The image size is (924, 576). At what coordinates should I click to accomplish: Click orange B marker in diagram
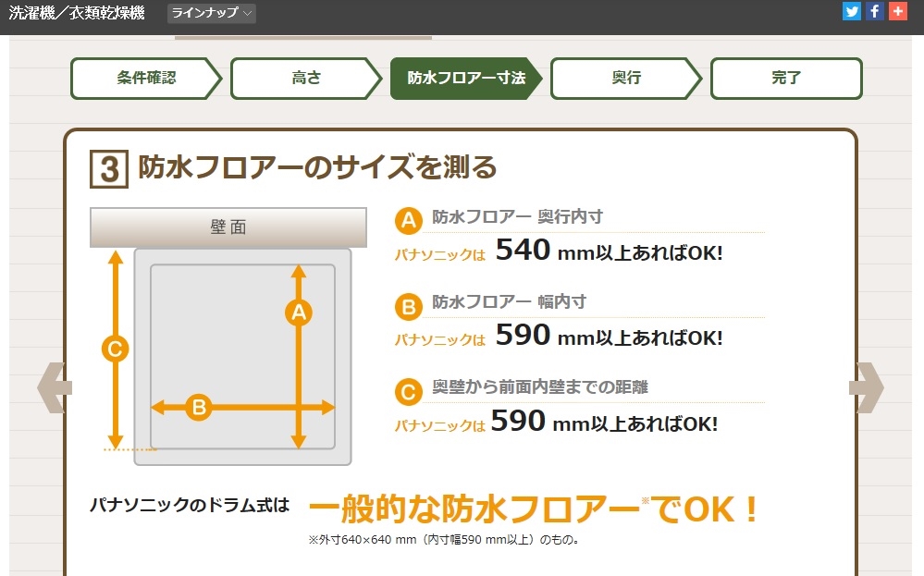(198, 407)
